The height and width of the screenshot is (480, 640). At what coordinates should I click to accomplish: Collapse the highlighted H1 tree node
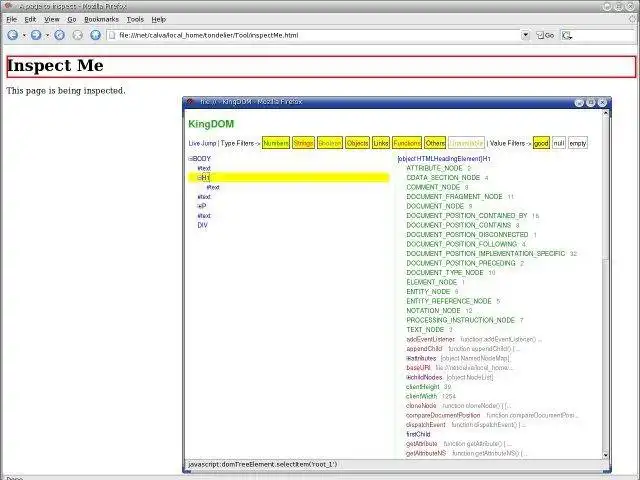click(x=199, y=178)
